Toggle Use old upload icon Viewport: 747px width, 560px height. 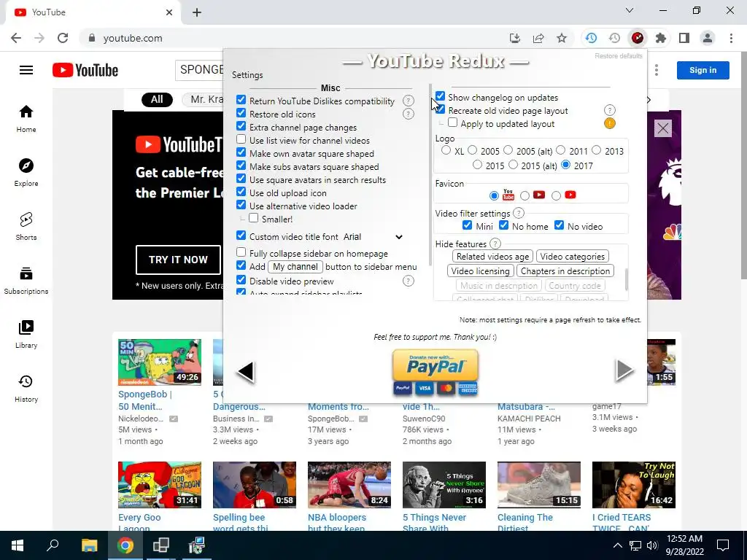(241, 192)
